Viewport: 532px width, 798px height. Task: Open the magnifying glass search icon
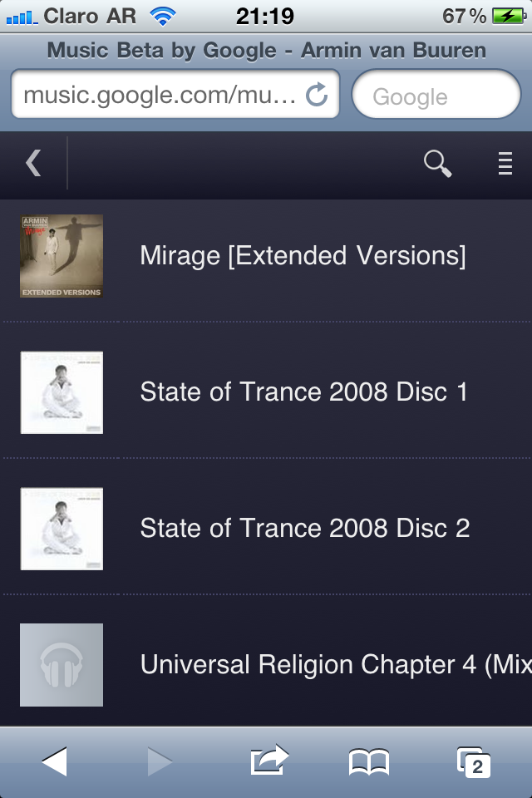click(438, 164)
